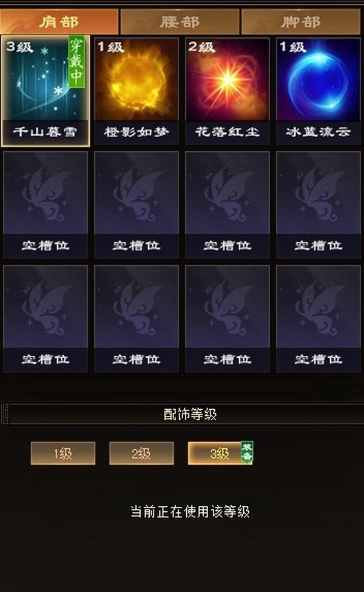Select the 橙影如梦 orange sun icon

[136, 91]
